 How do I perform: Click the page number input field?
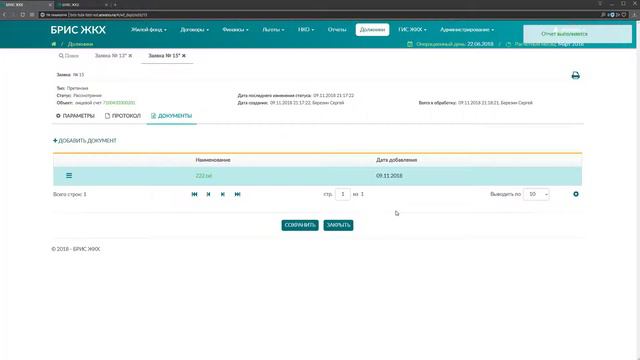coord(343,194)
